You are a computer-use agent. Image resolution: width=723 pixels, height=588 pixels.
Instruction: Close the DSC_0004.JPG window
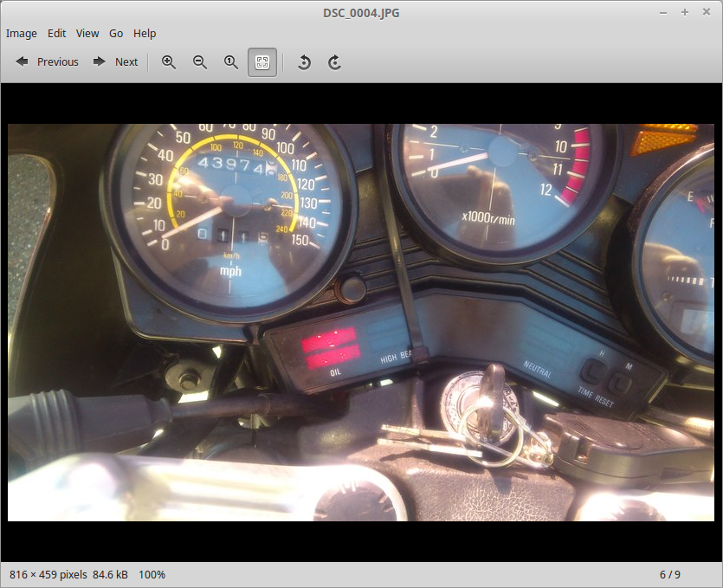tap(705, 12)
